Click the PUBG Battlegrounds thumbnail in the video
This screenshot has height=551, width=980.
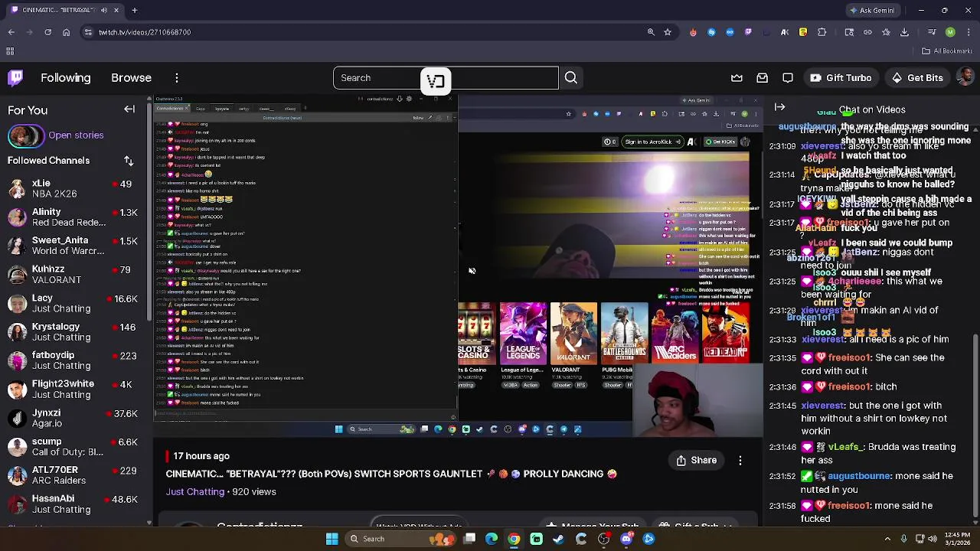(625, 332)
